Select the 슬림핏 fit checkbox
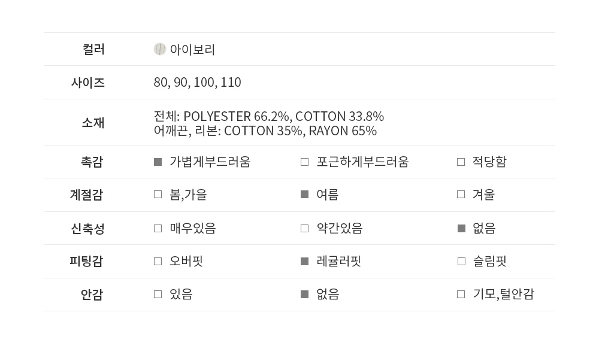This screenshot has width=599, height=364. [461, 261]
